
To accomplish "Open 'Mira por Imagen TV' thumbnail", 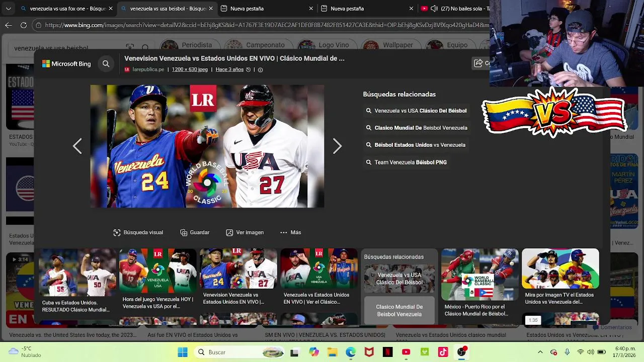I will coord(560,268).
